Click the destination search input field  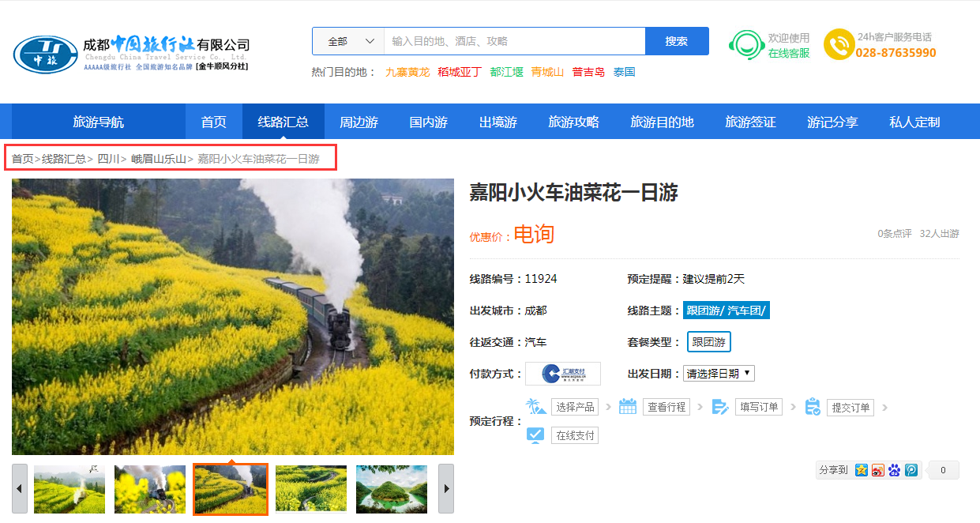[514, 41]
